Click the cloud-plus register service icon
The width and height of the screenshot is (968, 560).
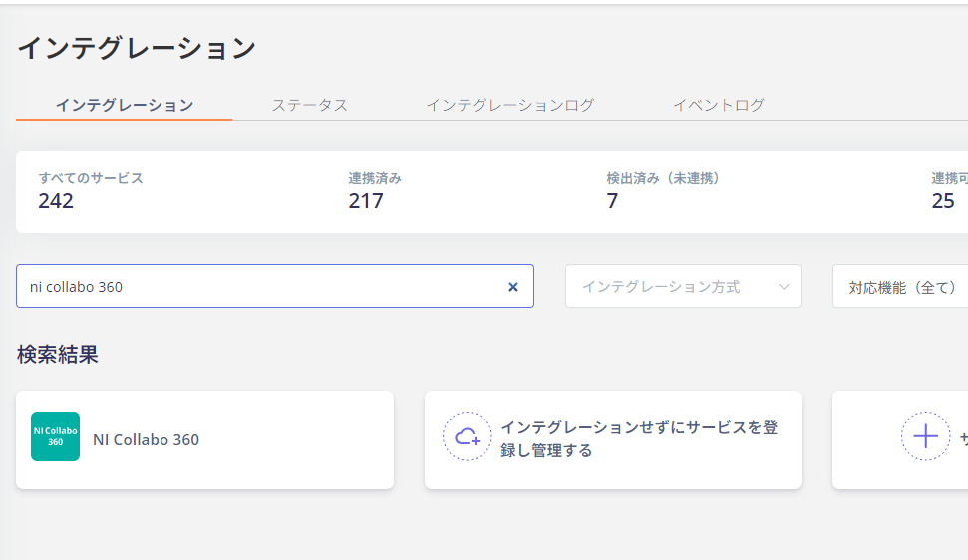pos(468,436)
